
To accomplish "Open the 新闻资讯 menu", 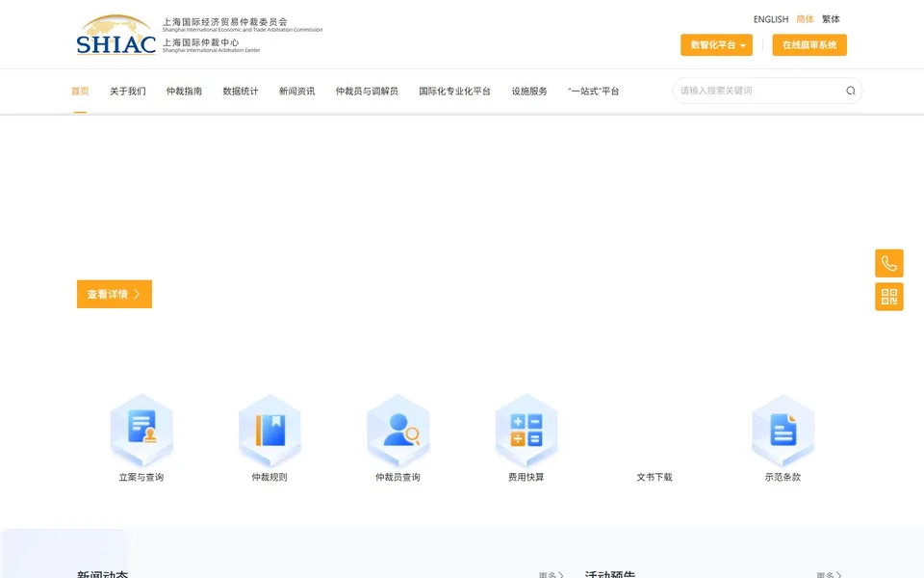I will coord(297,91).
